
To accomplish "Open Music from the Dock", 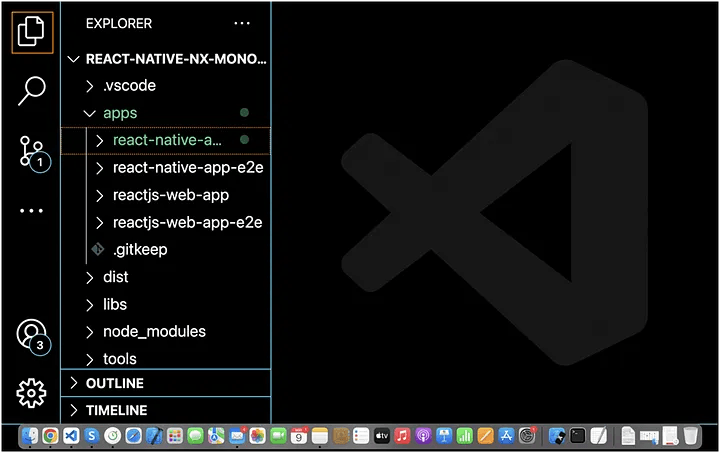I will (x=403, y=436).
